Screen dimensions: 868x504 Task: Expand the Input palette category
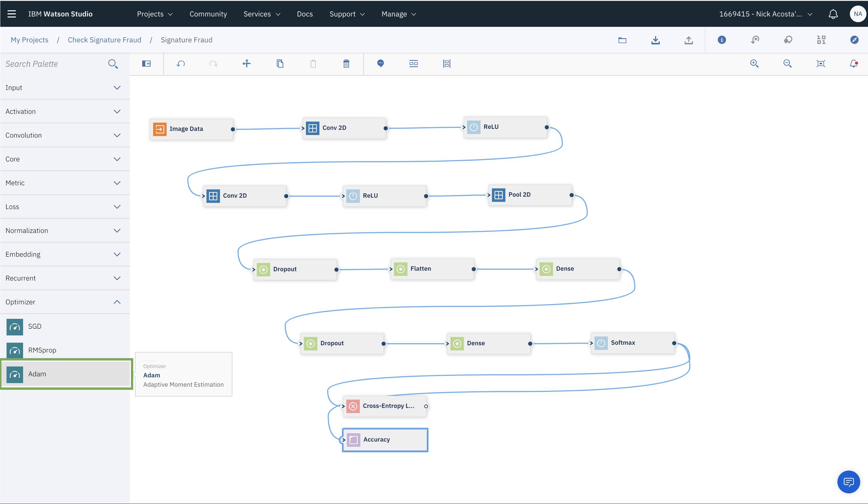[x=65, y=87]
